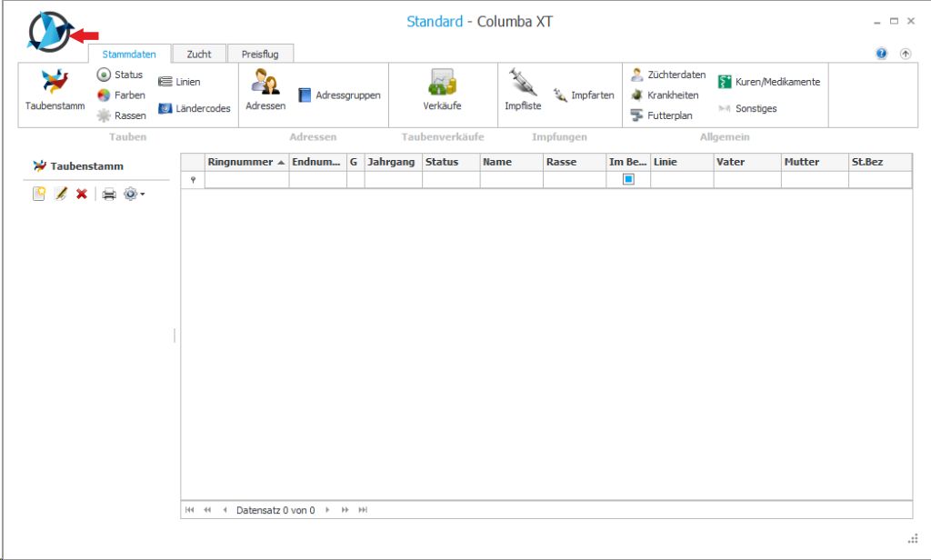931x560 pixels.
Task: Collapse the ribbon with the up arrow
Action: click(x=905, y=54)
